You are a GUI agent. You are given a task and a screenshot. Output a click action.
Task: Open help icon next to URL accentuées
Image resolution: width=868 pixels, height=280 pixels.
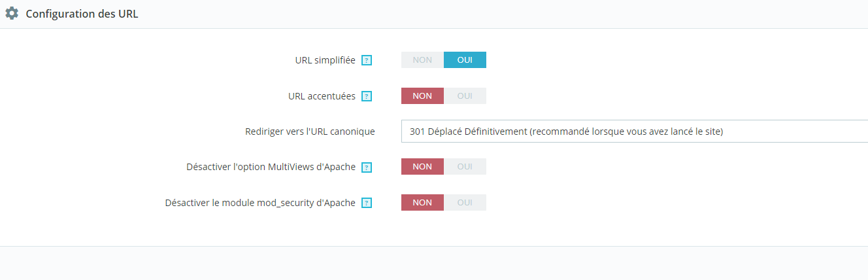pyautogui.click(x=367, y=96)
